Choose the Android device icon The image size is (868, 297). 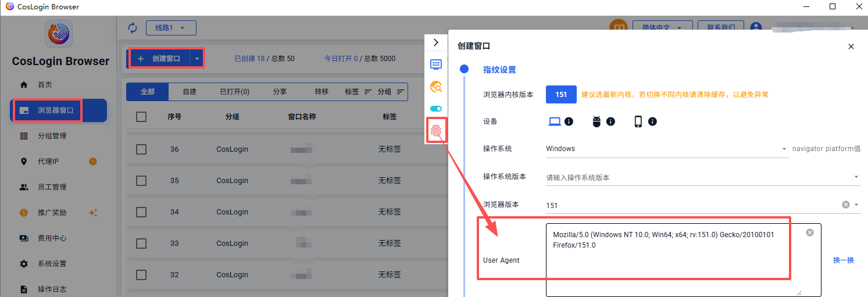pyautogui.click(x=596, y=121)
